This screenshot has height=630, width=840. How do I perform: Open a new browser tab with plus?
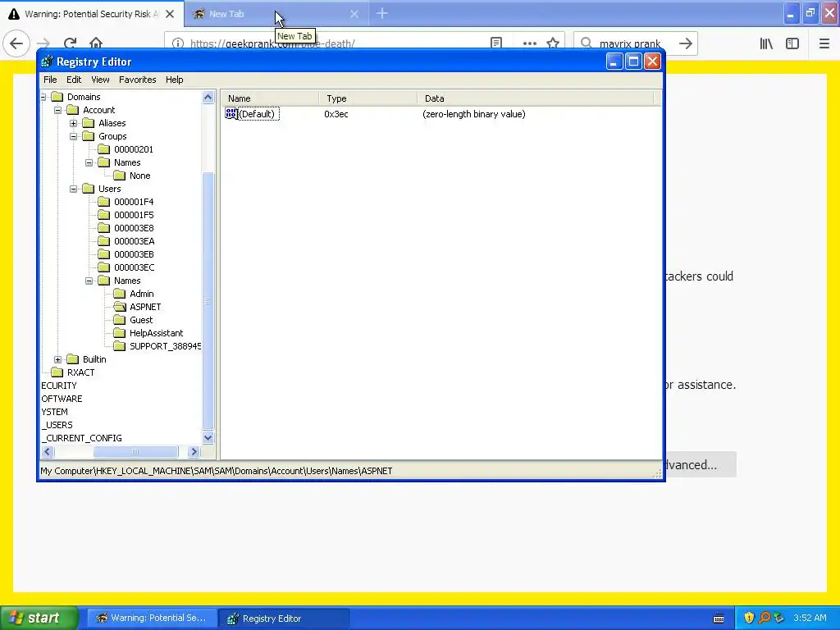[x=382, y=14]
